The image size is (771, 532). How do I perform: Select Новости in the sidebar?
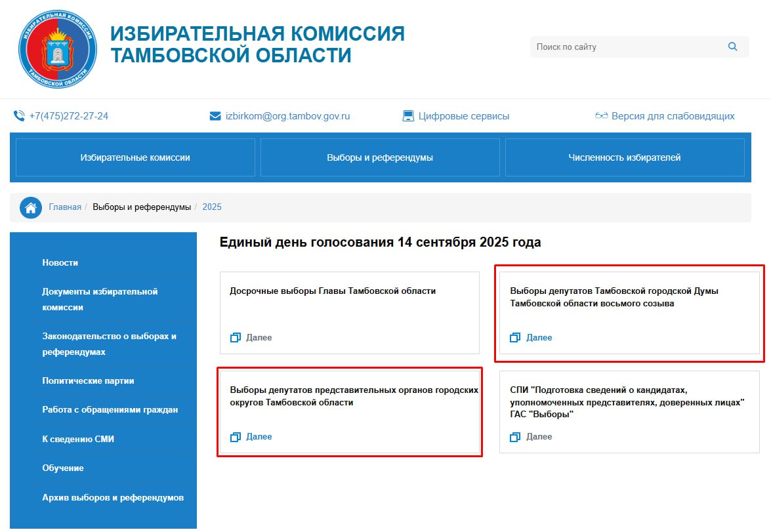(x=60, y=262)
